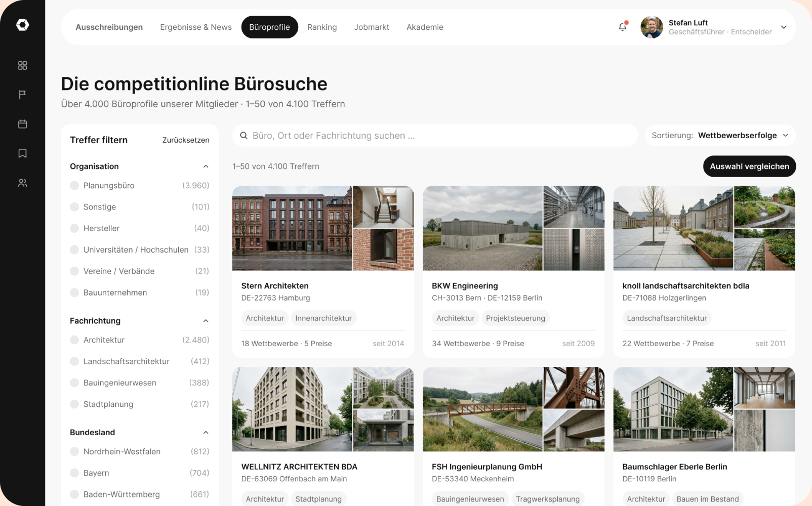
Task: Click Landschaftsarchitektur tag on knoll card
Action: (667, 318)
